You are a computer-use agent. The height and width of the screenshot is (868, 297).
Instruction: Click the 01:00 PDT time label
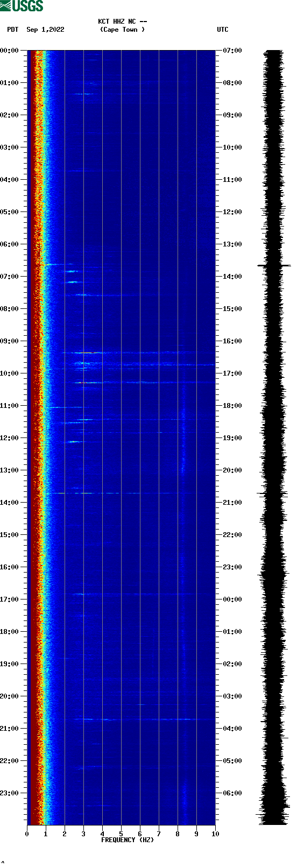pos(9,83)
